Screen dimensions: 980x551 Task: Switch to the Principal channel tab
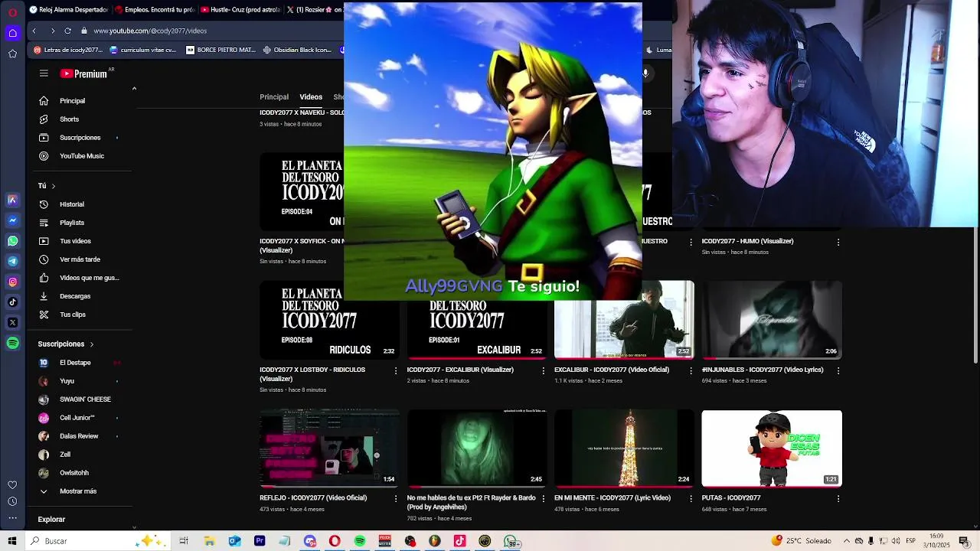pyautogui.click(x=274, y=97)
